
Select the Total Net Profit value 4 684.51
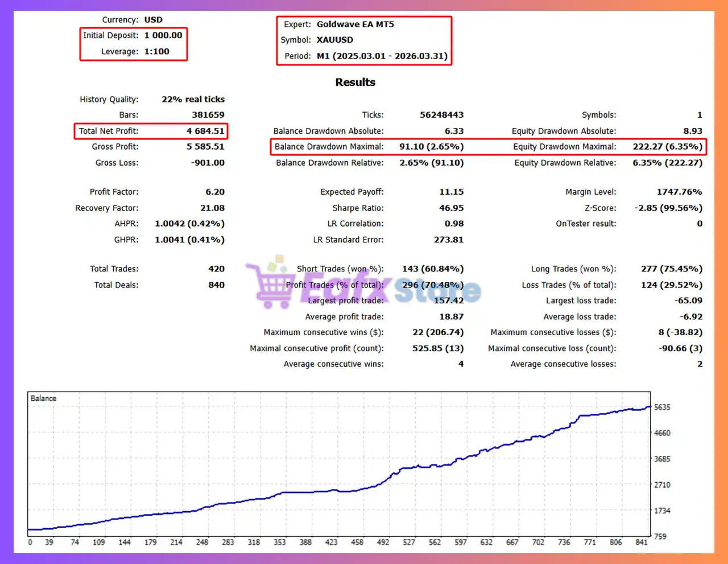205,131
